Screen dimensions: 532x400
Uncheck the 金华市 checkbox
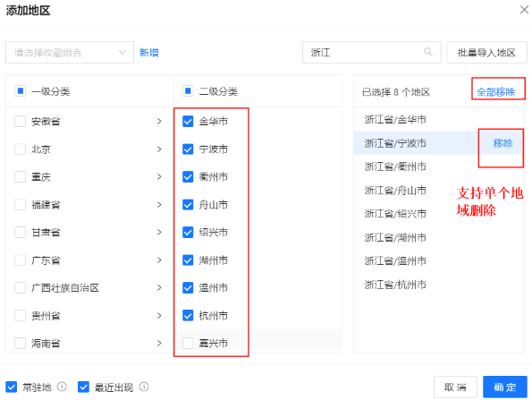pyautogui.click(x=188, y=121)
